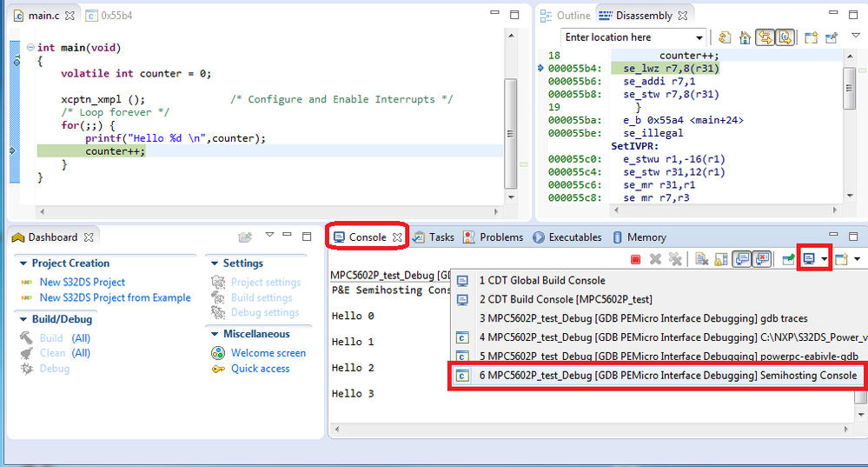Select 1 CDT Global Build Console entry
Viewport: 868px width, 467px height.
pyautogui.click(x=659, y=281)
